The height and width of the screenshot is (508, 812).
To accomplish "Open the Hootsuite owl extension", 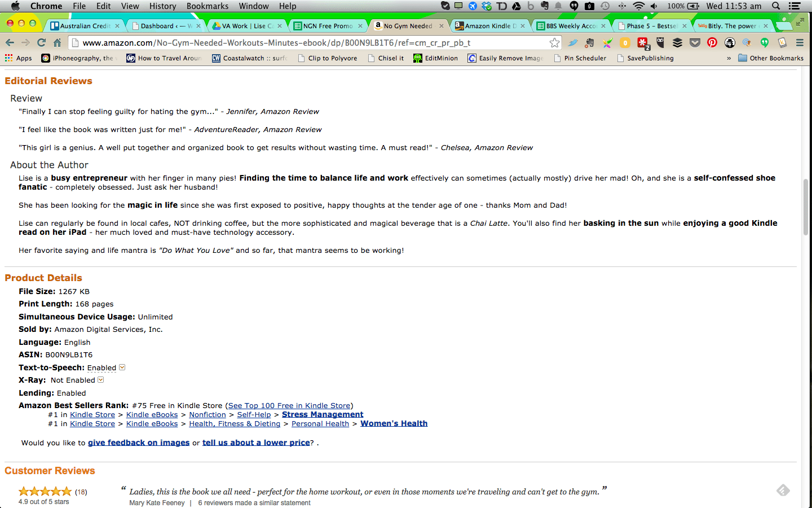I will (x=660, y=42).
